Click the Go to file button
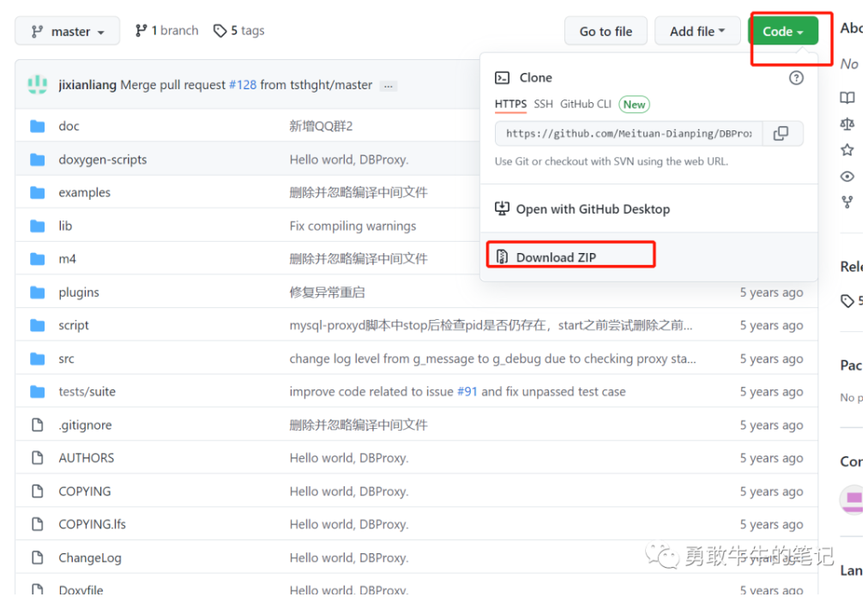This screenshot has height=603, width=868. click(x=606, y=31)
